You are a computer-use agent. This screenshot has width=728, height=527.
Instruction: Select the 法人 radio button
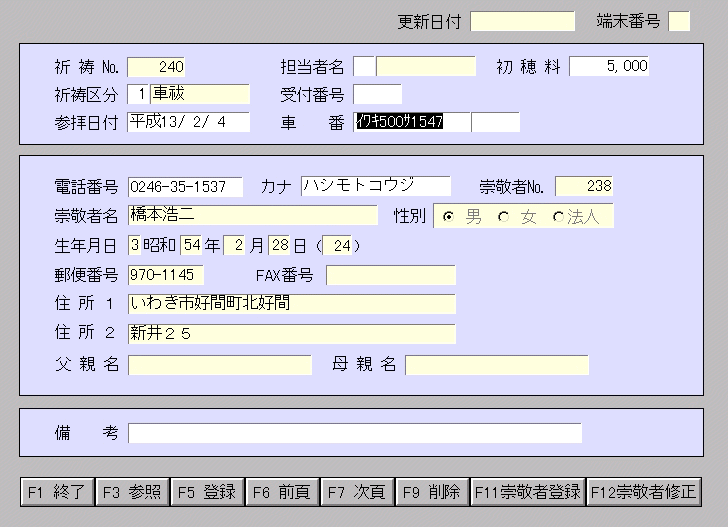pyautogui.click(x=559, y=216)
